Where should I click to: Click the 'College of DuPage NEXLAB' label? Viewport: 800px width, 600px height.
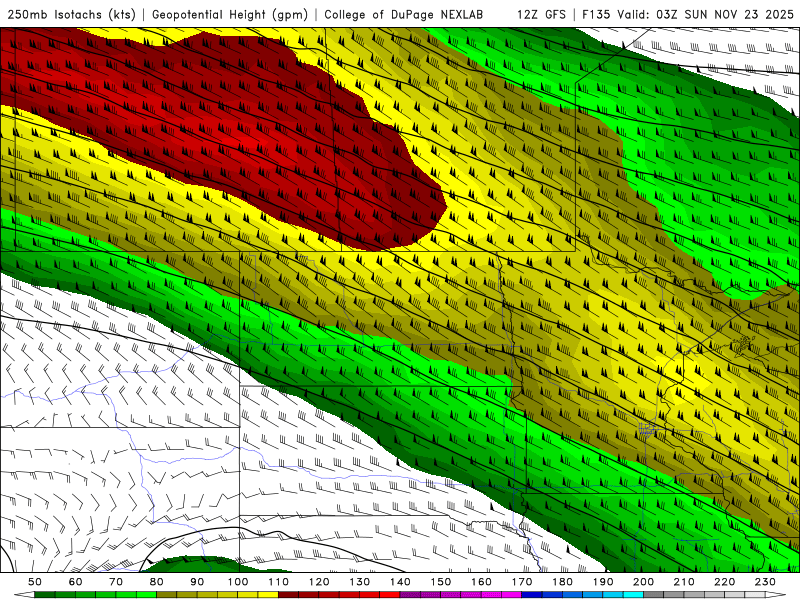(x=404, y=14)
